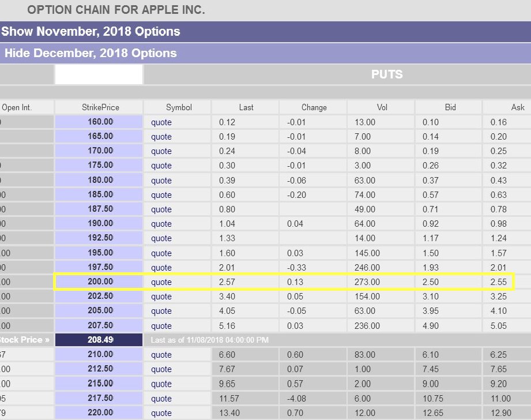Click the Ask value 12.90
Image resolution: width=531 pixels, height=420 pixels.
(501, 413)
